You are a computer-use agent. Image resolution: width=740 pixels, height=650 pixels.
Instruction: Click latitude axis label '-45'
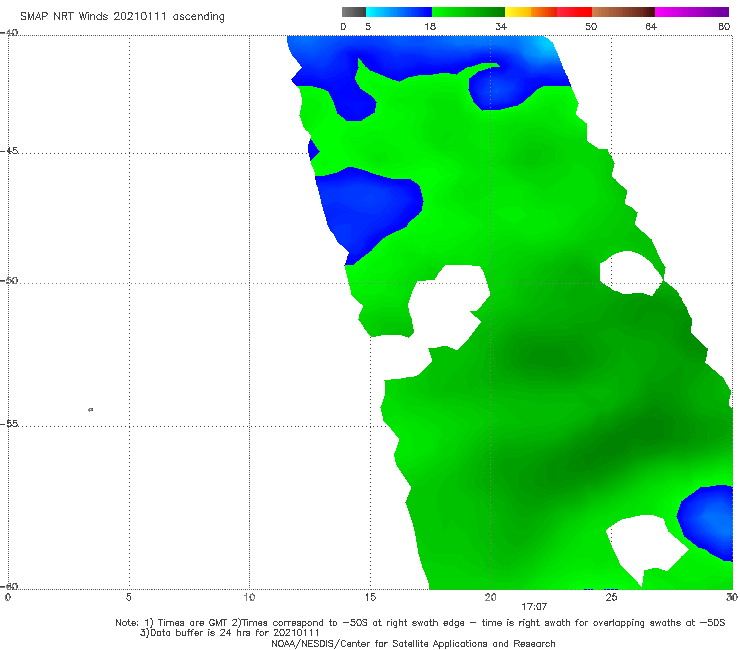pyautogui.click(x=9, y=151)
